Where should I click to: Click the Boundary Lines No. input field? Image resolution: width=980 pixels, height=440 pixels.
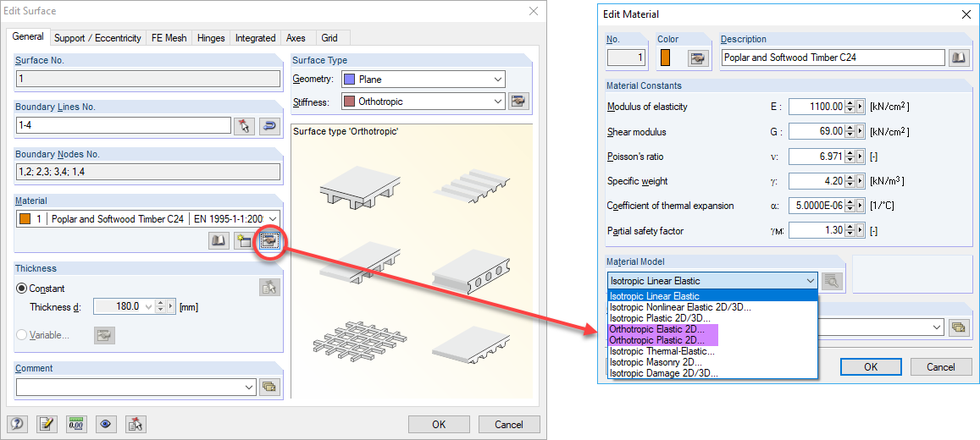click(123, 126)
